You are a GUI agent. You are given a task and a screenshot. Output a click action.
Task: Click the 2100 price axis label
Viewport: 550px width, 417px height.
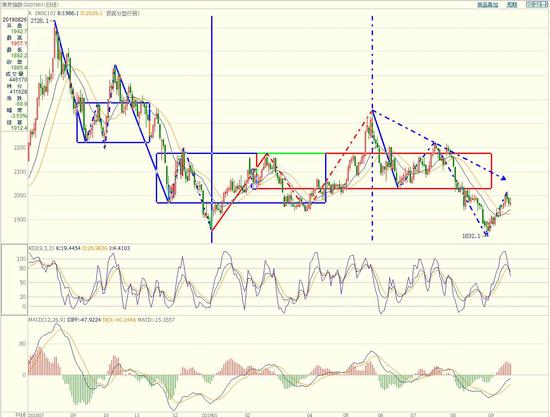click(x=20, y=171)
